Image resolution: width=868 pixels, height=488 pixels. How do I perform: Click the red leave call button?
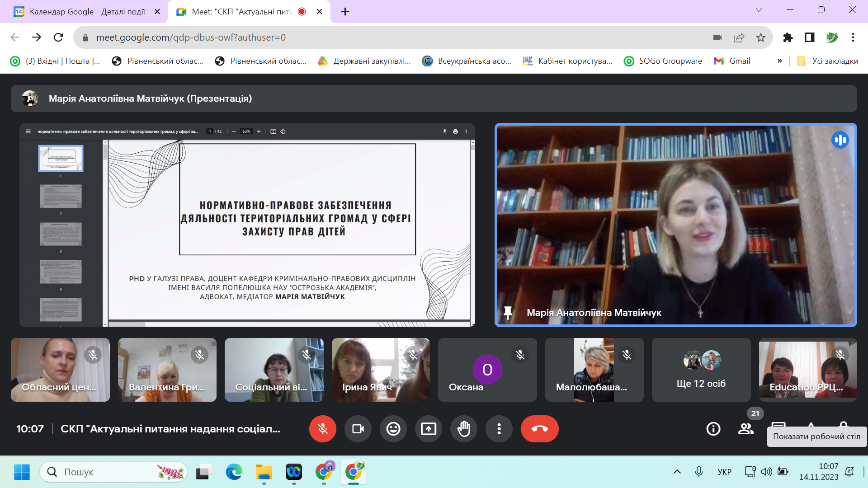(x=539, y=429)
